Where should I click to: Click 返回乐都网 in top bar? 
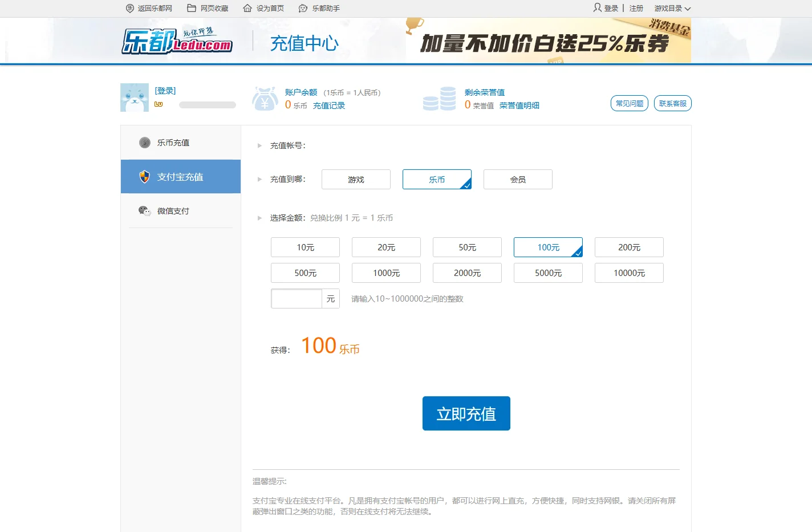coord(155,9)
